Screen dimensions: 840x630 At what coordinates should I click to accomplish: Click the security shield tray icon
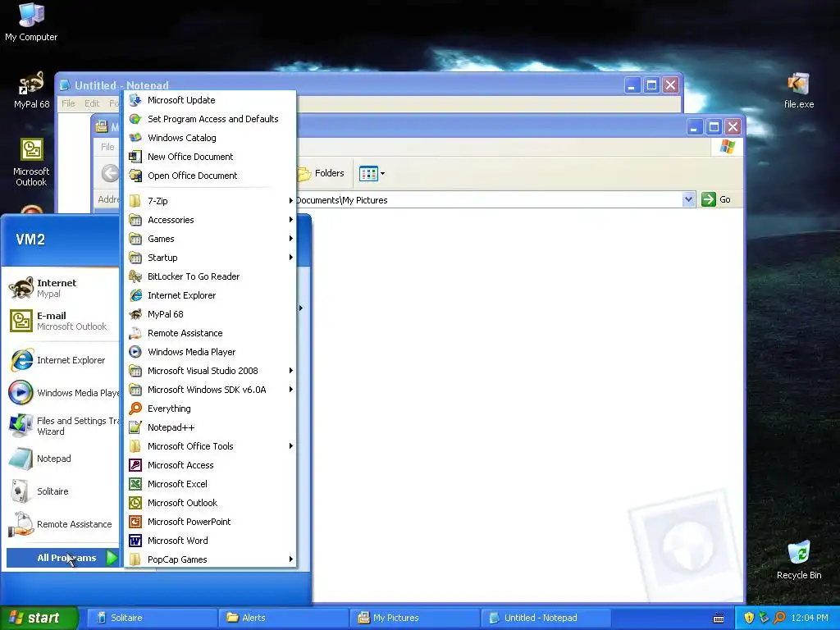click(749, 618)
